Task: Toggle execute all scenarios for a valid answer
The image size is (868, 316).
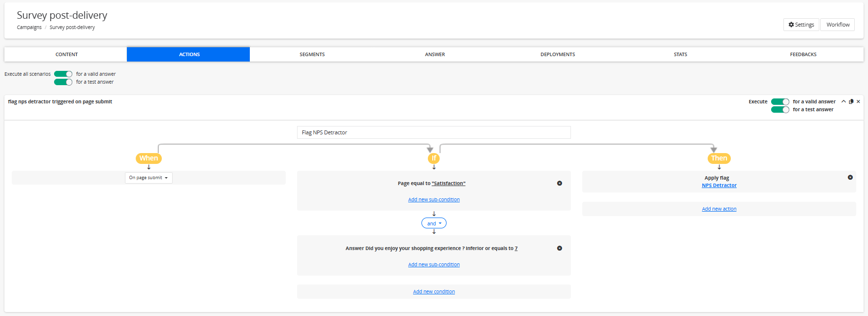Action: tap(63, 74)
